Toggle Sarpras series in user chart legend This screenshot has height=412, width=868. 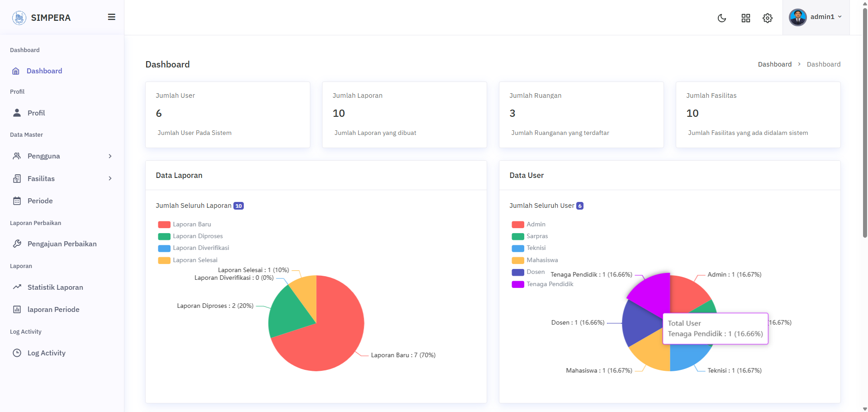pyautogui.click(x=530, y=236)
